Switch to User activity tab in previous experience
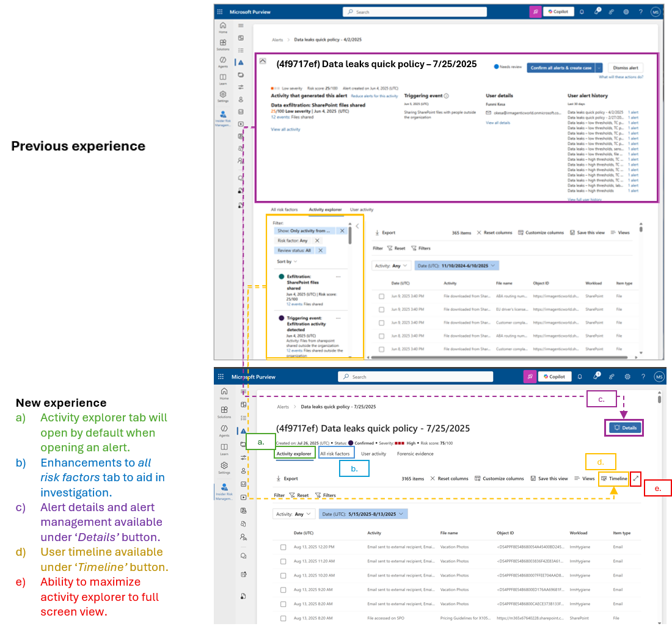This screenshot has height=629, width=672. coord(362,209)
